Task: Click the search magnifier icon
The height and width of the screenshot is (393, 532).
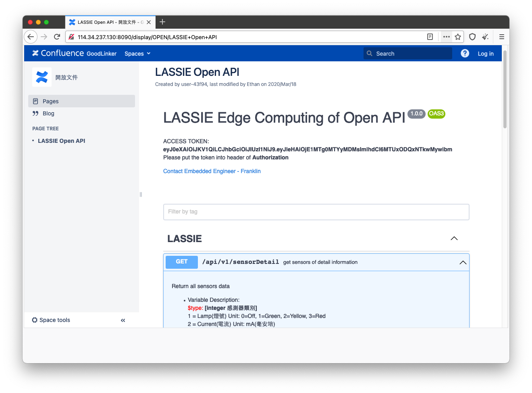Action: coord(369,53)
